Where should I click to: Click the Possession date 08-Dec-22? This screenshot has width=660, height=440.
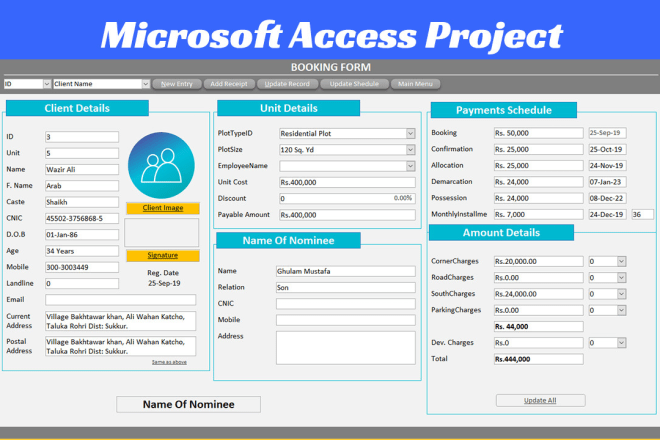[607, 198]
